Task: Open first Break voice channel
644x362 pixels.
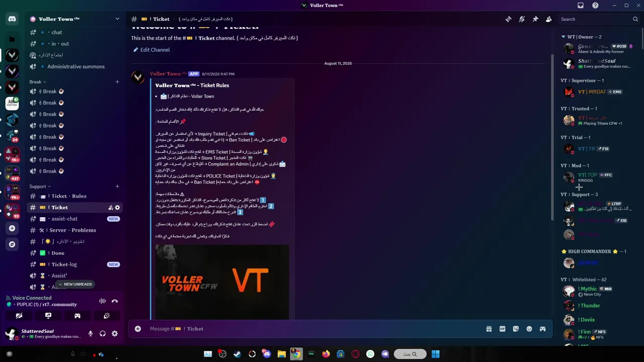Action: pyautogui.click(x=74, y=92)
